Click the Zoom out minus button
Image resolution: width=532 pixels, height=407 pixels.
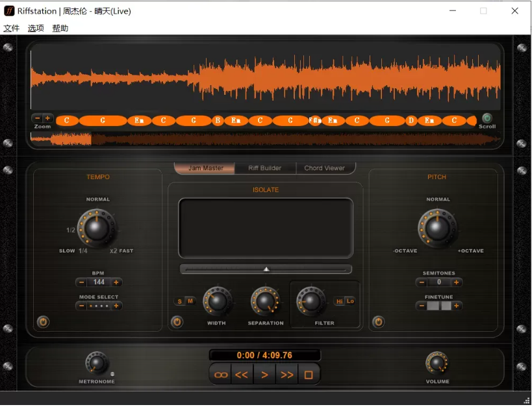[x=37, y=118]
